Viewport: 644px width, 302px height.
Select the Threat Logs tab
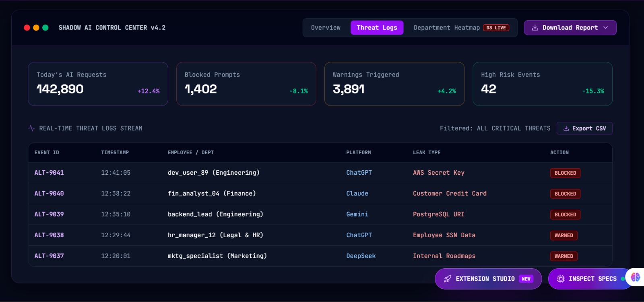[x=377, y=28]
